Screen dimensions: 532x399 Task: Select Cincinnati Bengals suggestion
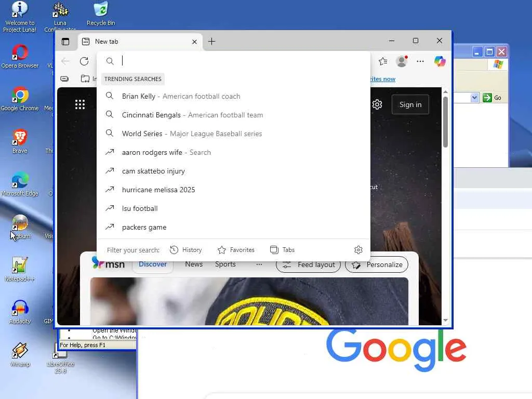pos(233,115)
